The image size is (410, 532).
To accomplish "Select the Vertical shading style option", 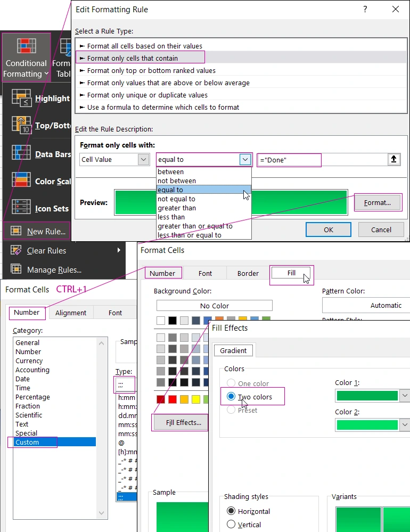I will point(231,524).
